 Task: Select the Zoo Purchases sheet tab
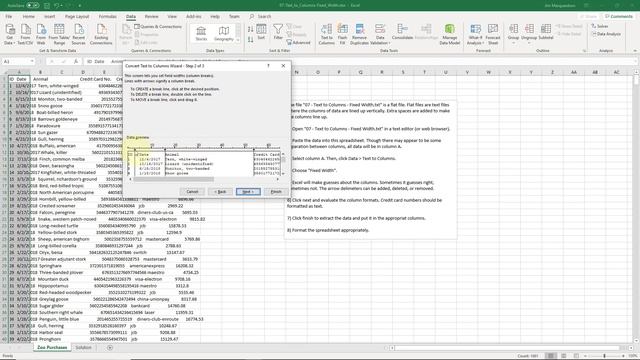52,347
